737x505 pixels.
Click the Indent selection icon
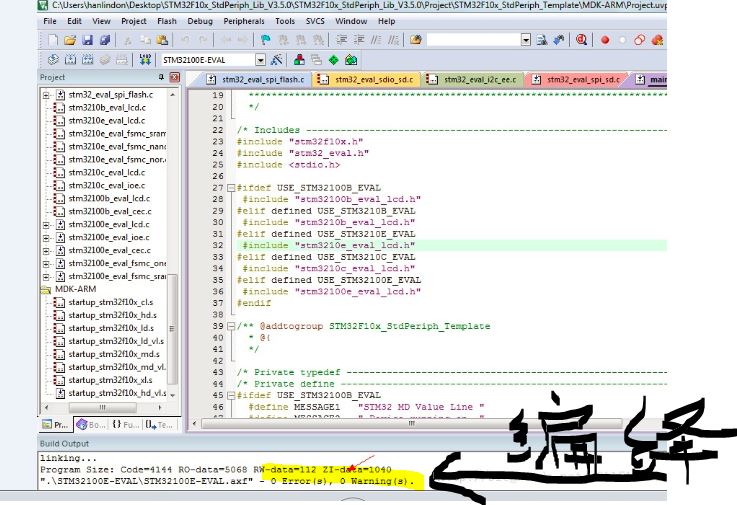pos(342,40)
